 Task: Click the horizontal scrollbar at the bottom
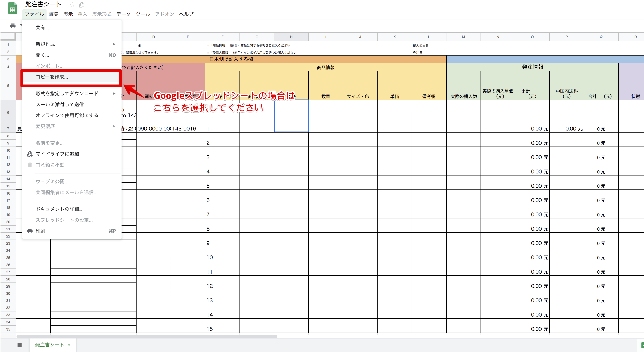coord(147,336)
